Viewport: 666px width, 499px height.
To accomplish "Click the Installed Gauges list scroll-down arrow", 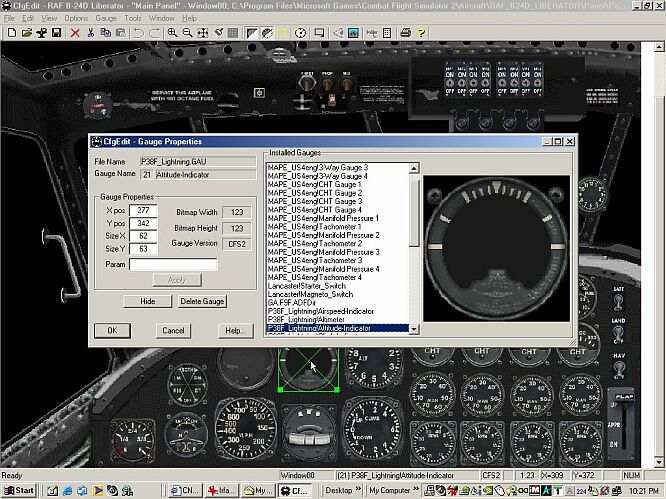I will coord(414,329).
